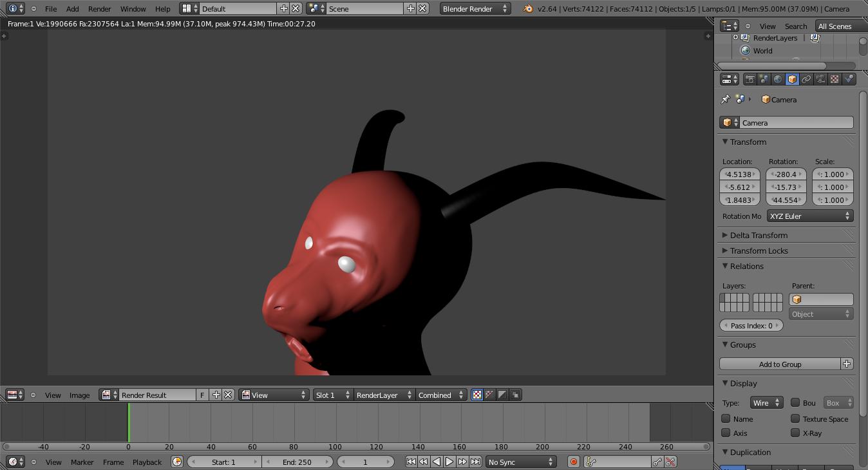This screenshot has height=470, width=868.
Task: Open the Blender Render engine dropdown
Action: pos(475,8)
